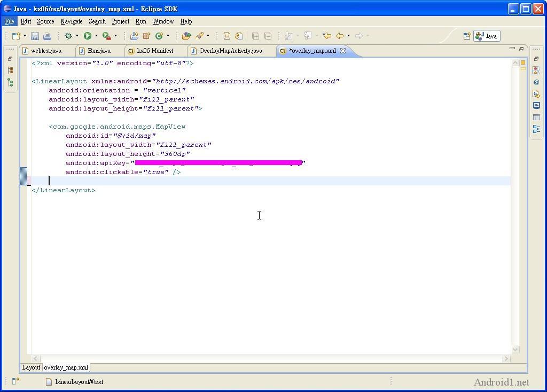This screenshot has height=392, width=547.
Task: Click the New Java Package icon
Action: pos(146,36)
